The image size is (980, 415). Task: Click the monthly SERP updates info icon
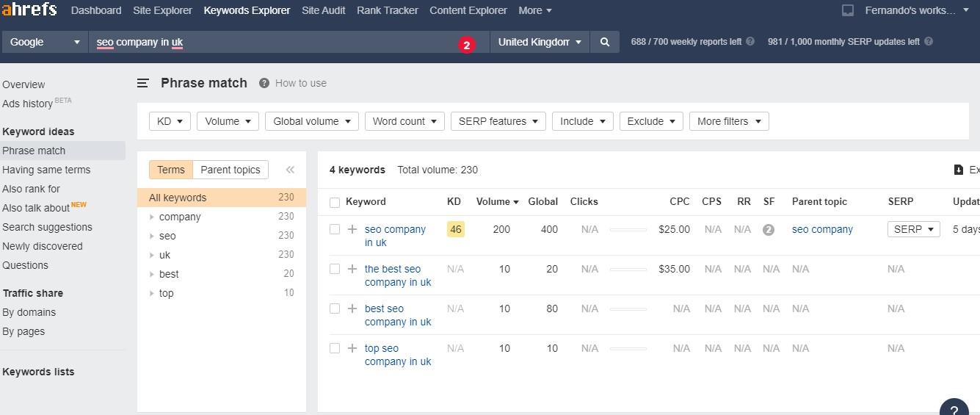point(928,42)
